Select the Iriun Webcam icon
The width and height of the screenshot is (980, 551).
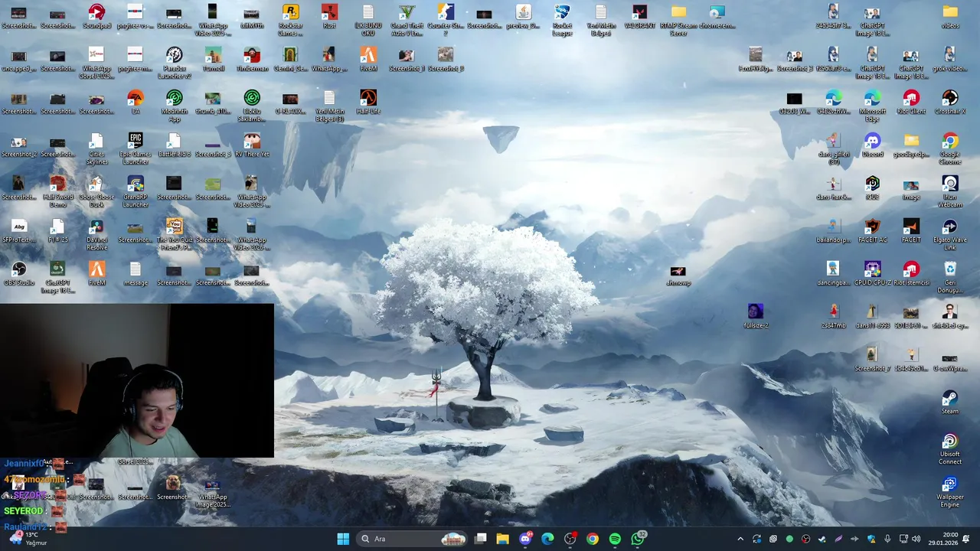(x=950, y=191)
